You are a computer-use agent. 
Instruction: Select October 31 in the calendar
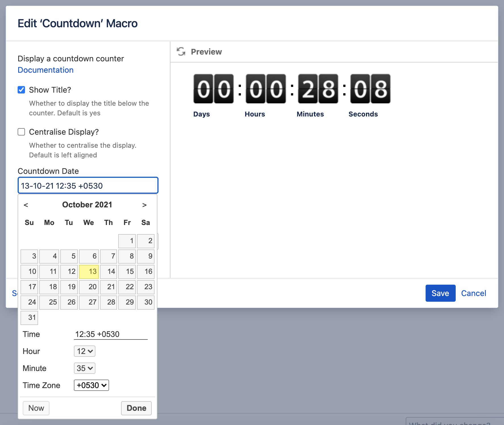coord(29,318)
